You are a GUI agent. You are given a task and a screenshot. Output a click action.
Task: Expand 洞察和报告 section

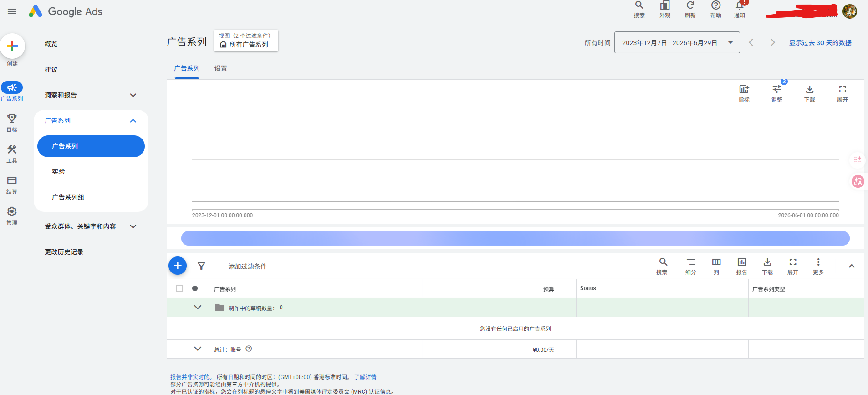pos(133,95)
